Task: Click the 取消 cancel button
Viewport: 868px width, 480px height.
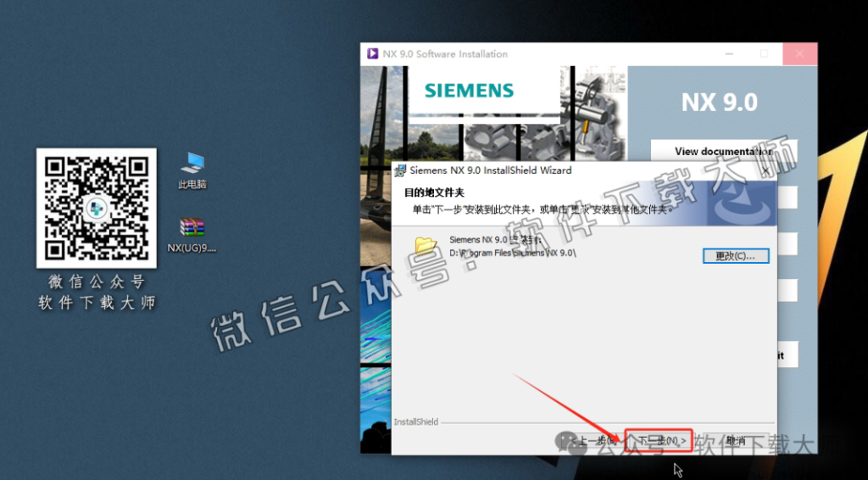Action: click(737, 441)
